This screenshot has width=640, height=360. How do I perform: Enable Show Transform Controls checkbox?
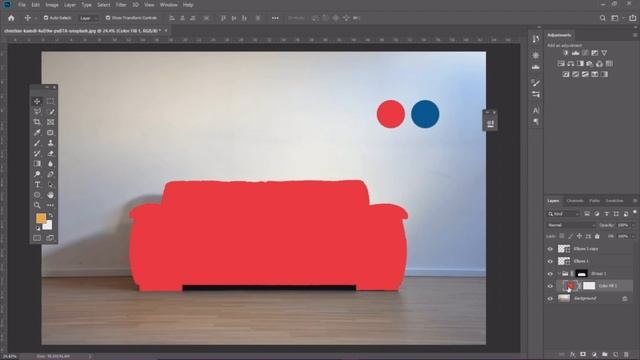click(x=108, y=18)
